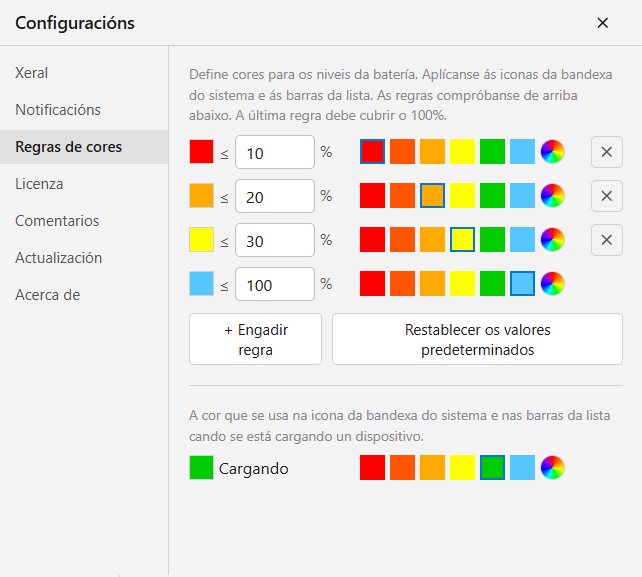Choose yellow swatch for 100% rule palette
Screen dimensions: 642x577
pos(462,283)
